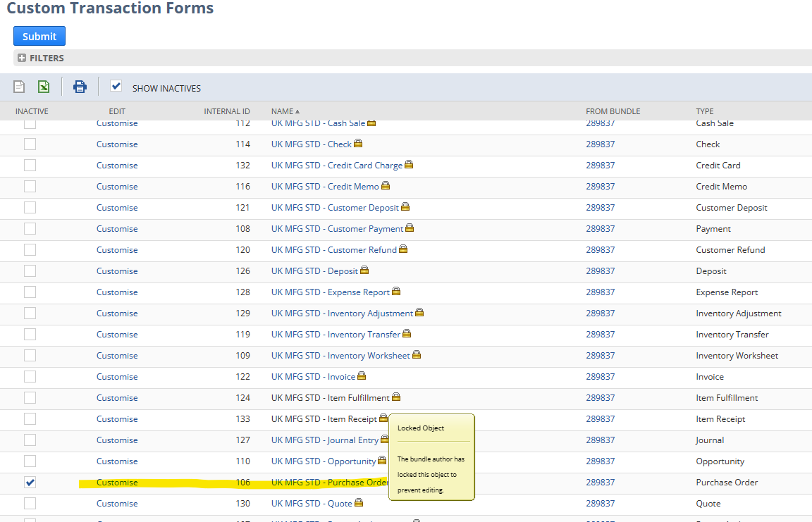Viewport: 812px width, 522px height.
Task: Export list to Excel icon
Action: 44,87
